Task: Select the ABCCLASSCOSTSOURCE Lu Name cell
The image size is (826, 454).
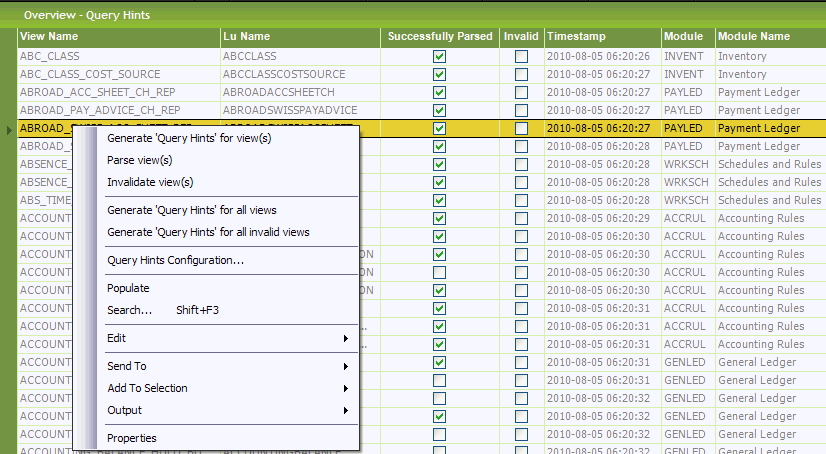Action: click(301, 75)
